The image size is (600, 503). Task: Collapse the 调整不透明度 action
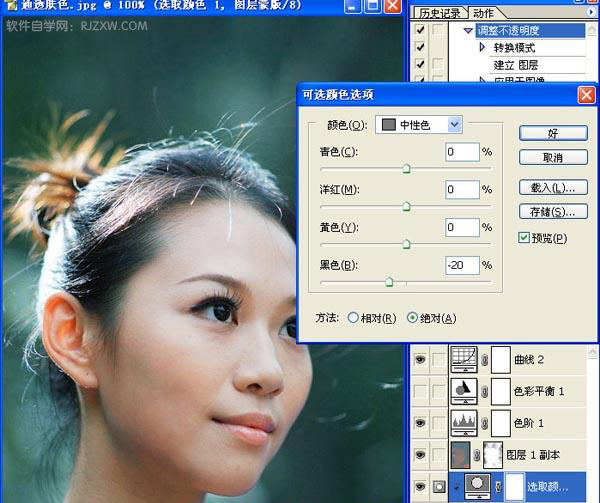pyautogui.click(x=468, y=30)
